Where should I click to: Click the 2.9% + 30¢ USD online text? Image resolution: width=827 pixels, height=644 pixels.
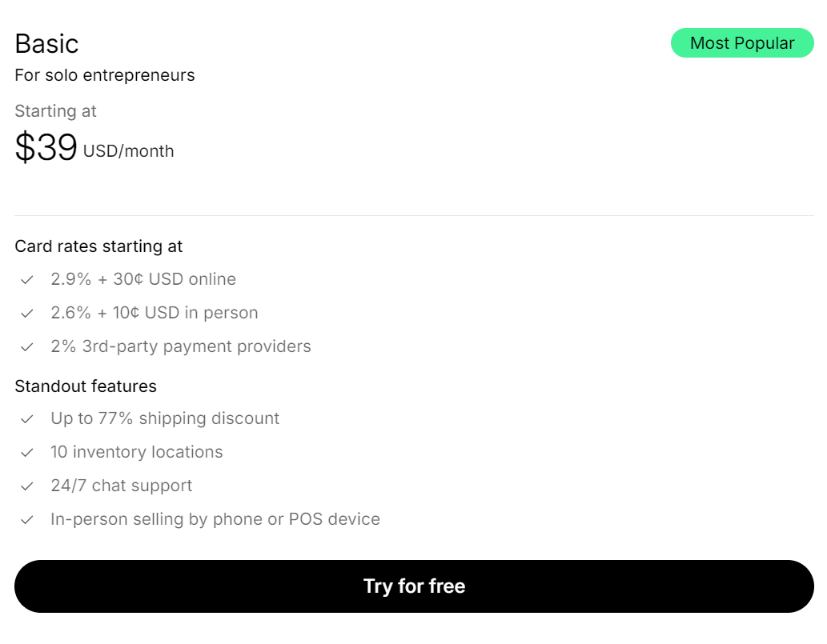[143, 279]
